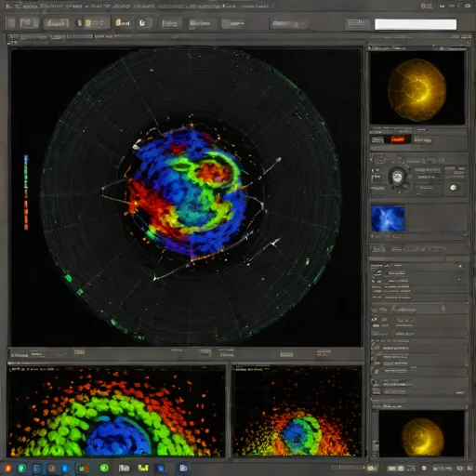
Task: Click the yellow-green square icon in the toolbar
Action: click(88, 23)
